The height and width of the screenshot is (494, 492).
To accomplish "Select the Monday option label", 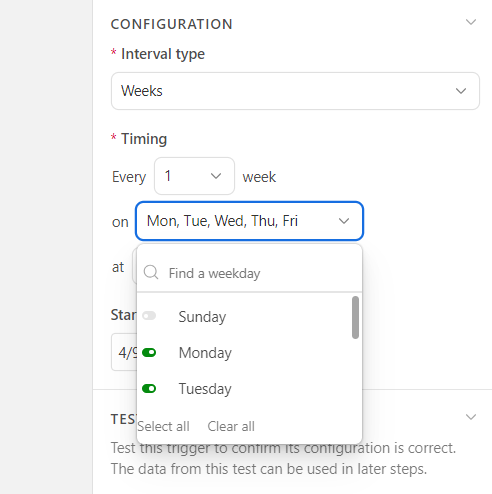I will (x=205, y=353).
